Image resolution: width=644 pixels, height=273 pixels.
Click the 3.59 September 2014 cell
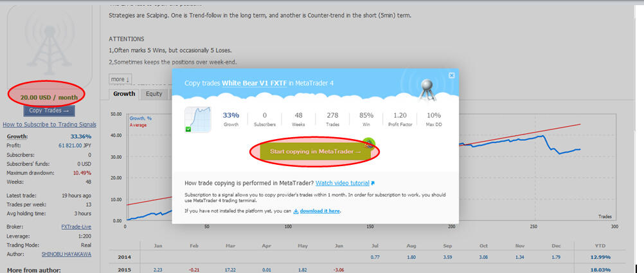[x=447, y=257]
